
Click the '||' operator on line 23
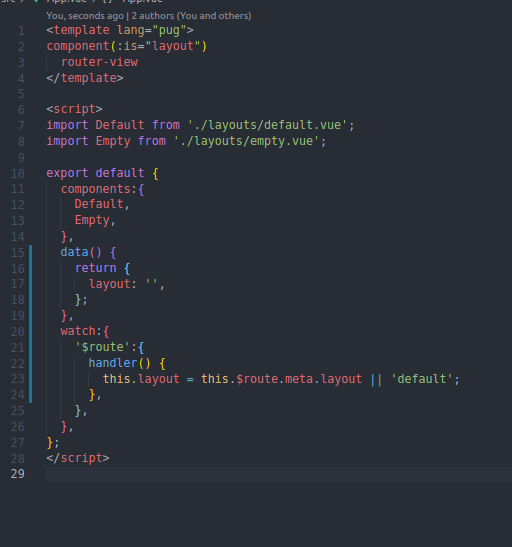(x=376, y=379)
